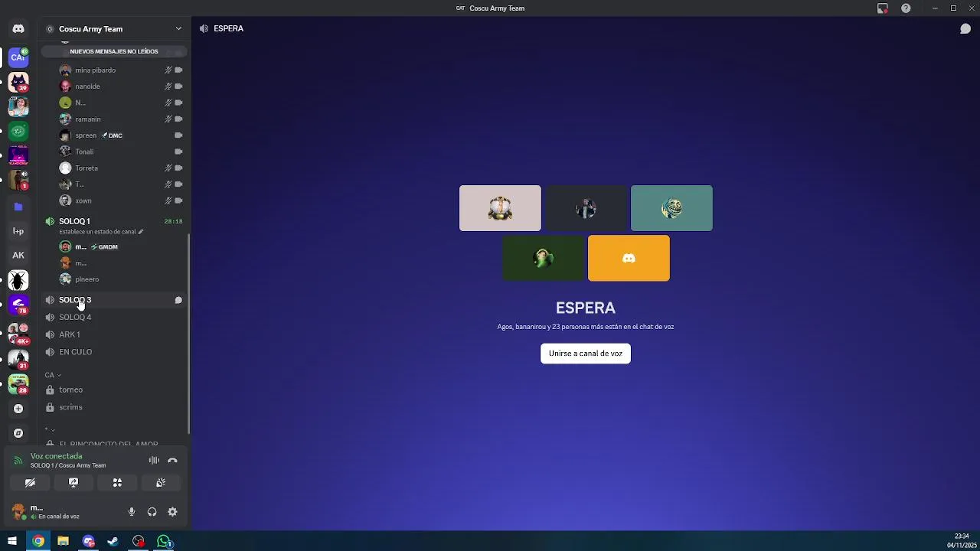The width and height of the screenshot is (980, 551).
Task: Open the soundboard icon
Action: [161, 483]
